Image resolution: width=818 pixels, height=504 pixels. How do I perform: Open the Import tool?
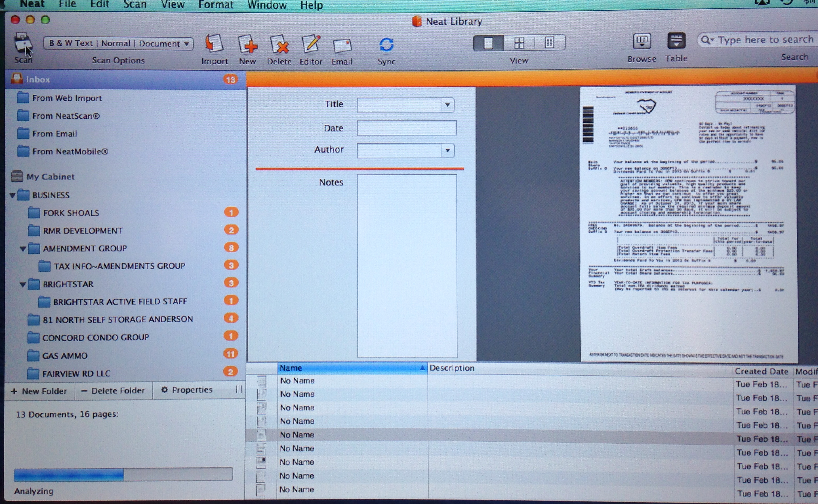click(x=214, y=44)
